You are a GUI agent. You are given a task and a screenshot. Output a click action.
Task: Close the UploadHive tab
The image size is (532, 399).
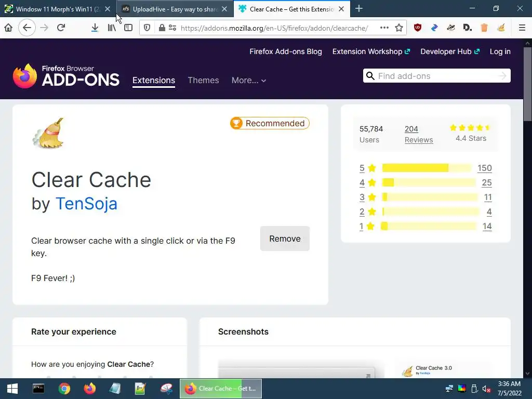pyautogui.click(x=224, y=9)
